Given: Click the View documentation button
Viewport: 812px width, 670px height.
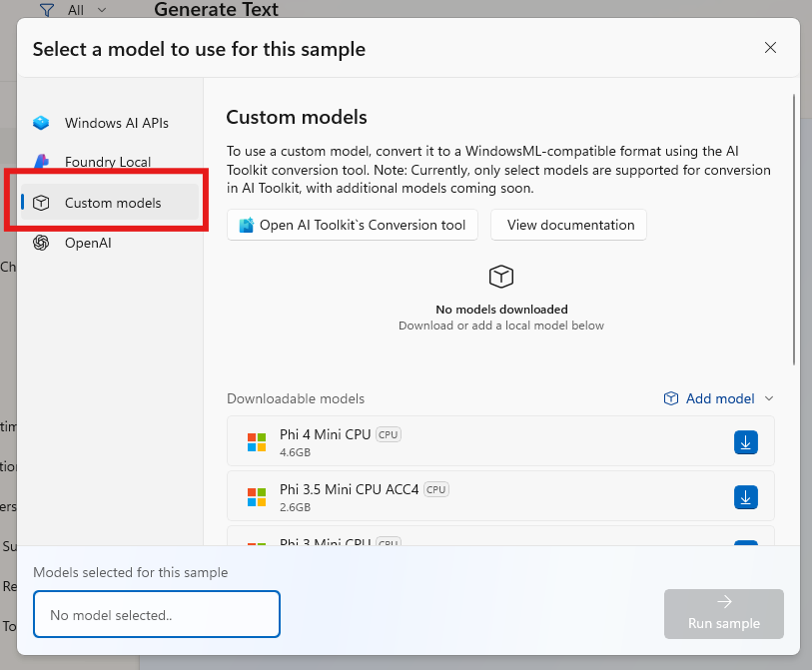Looking at the screenshot, I should [567, 225].
